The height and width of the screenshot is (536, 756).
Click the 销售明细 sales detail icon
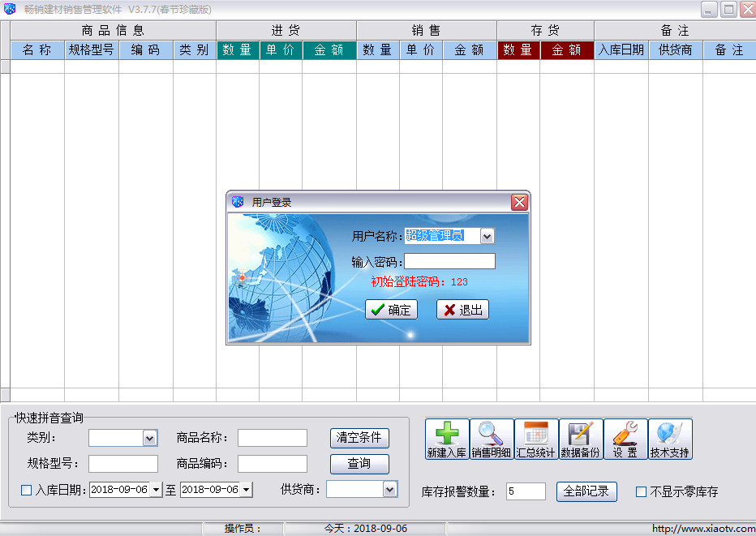tap(490, 438)
